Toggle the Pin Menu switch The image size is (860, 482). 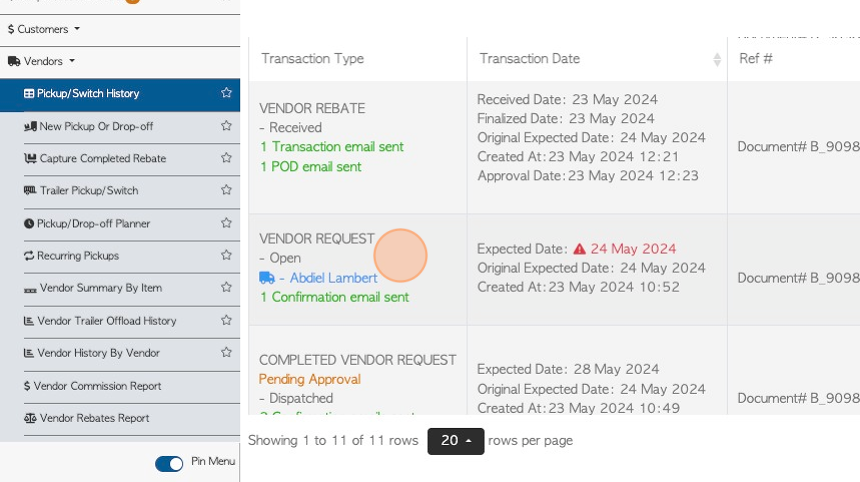pos(169,463)
